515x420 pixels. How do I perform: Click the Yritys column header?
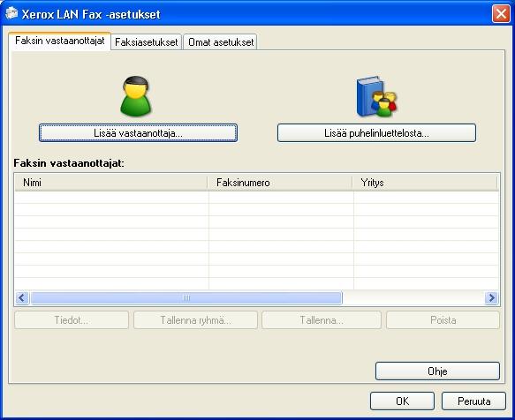[x=425, y=183]
